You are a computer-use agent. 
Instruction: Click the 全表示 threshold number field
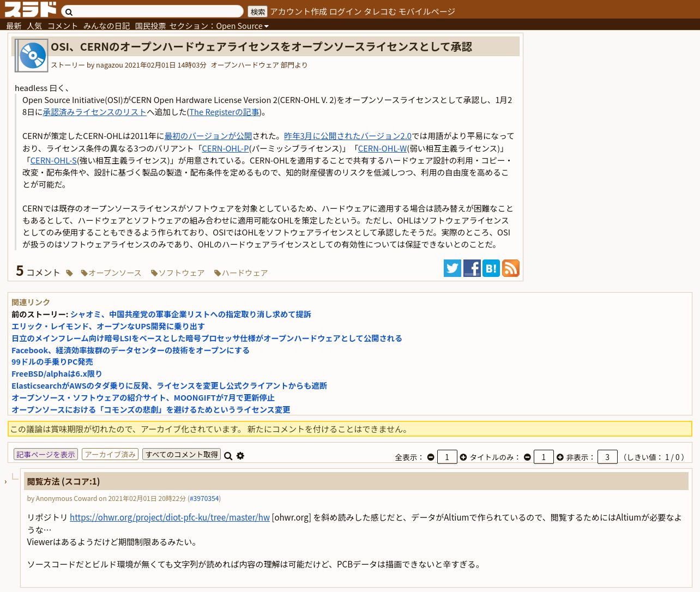click(447, 457)
